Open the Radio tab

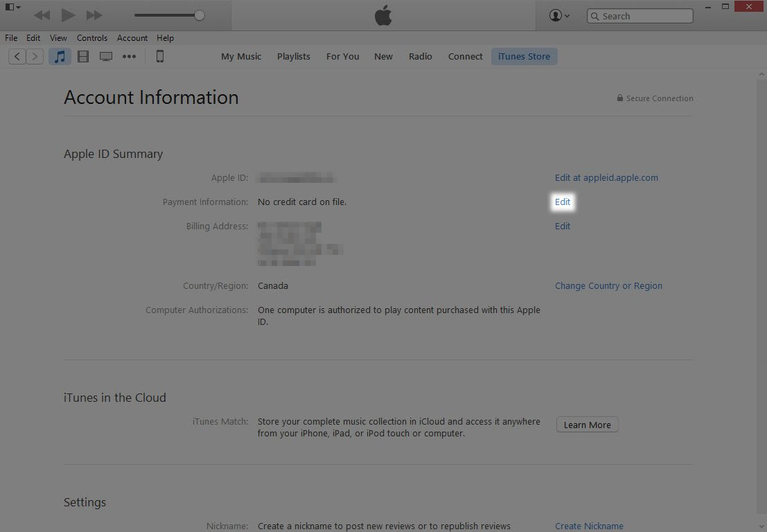click(x=421, y=56)
